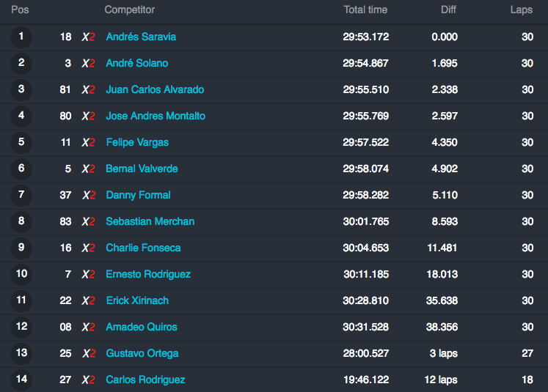Open Juan Carlos Alvarado's competitor link

pyautogui.click(x=155, y=89)
